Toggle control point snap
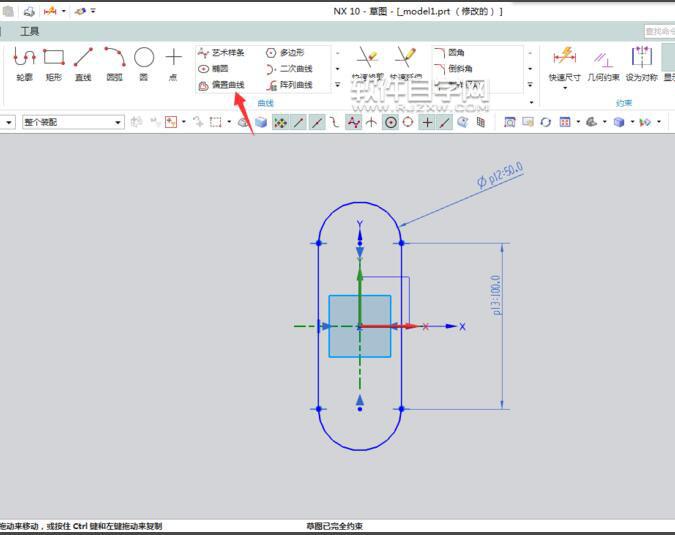Image resolution: width=675 pixels, height=535 pixels. click(x=335, y=123)
